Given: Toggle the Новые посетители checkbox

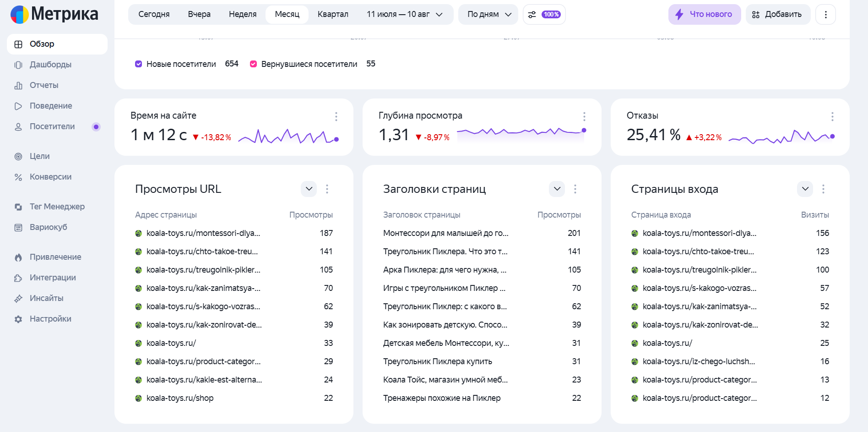Looking at the screenshot, I should [138, 64].
